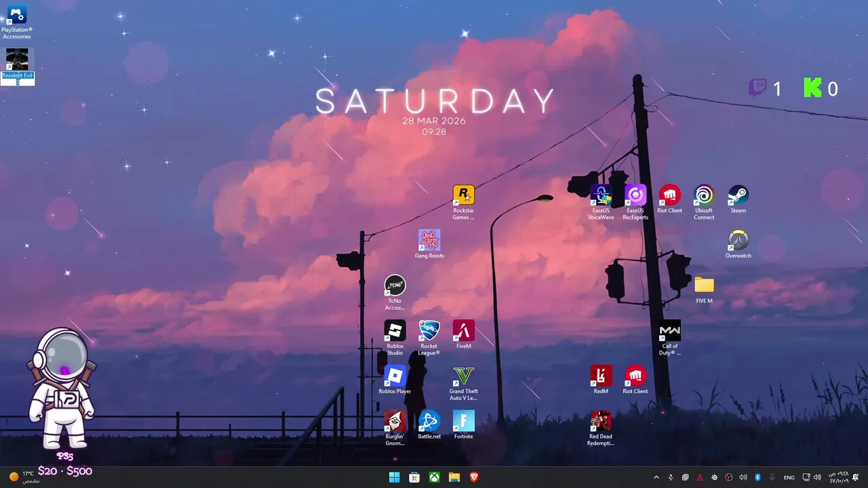Select the Battle.net shortcut
Image resolution: width=868 pixels, height=488 pixels.
pyautogui.click(x=429, y=425)
